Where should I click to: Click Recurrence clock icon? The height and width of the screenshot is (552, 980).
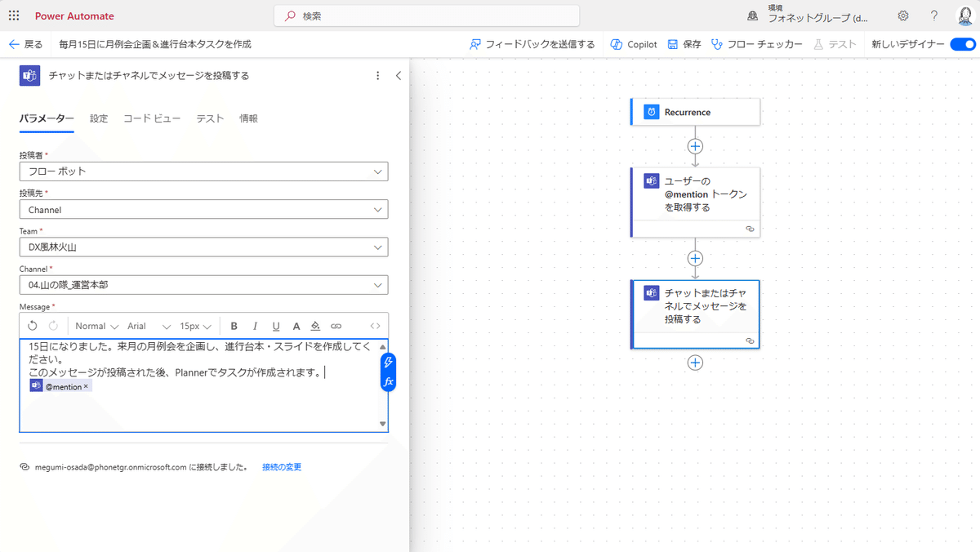tap(651, 112)
